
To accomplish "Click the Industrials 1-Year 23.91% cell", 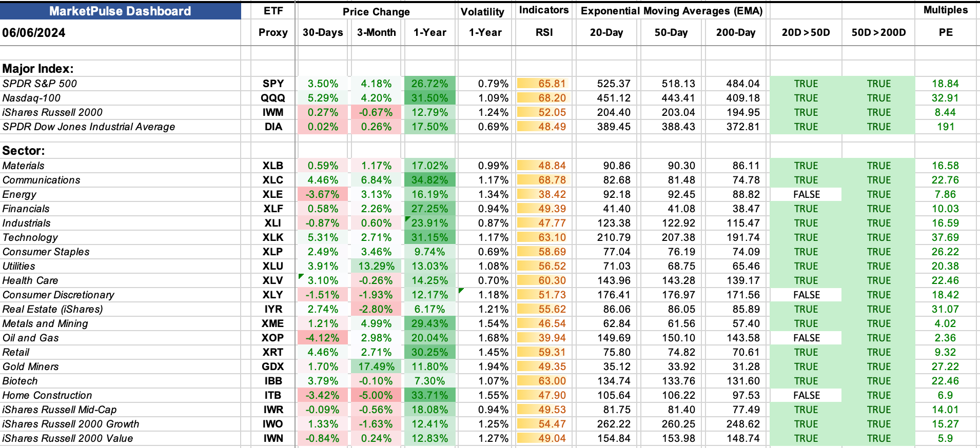I will click(x=429, y=223).
